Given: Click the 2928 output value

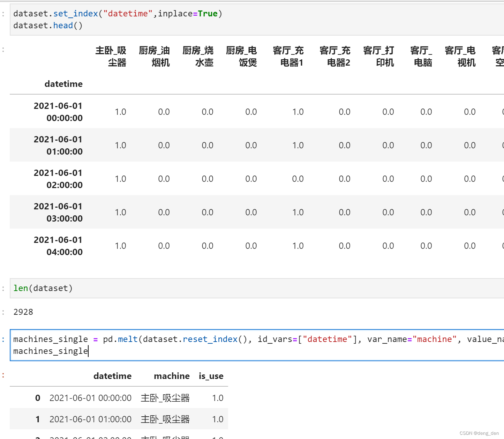Looking at the screenshot, I should [x=23, y=312].
